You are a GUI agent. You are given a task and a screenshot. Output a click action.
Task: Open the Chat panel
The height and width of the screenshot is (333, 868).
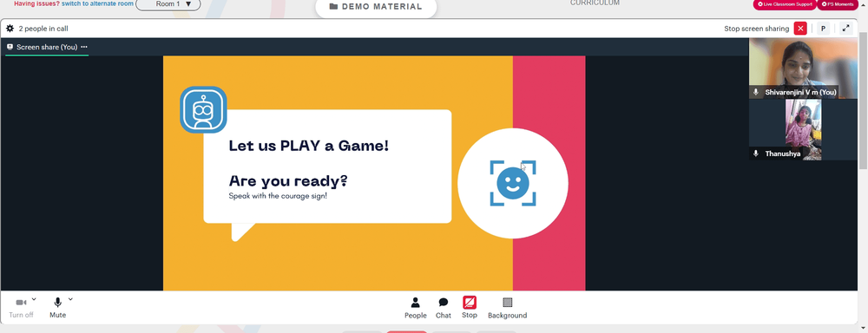[443, 308]
